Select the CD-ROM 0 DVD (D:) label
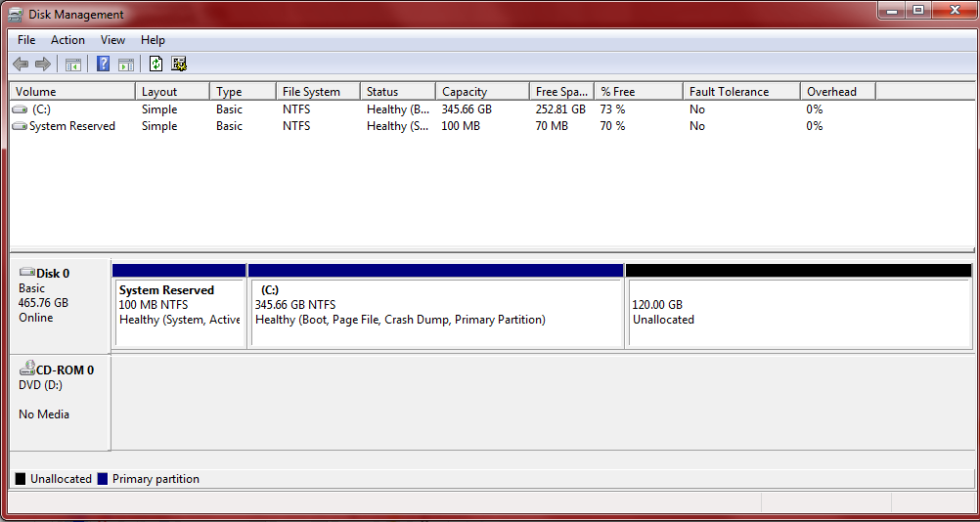Viewport: 980px width, 522px height. (60, 403)
